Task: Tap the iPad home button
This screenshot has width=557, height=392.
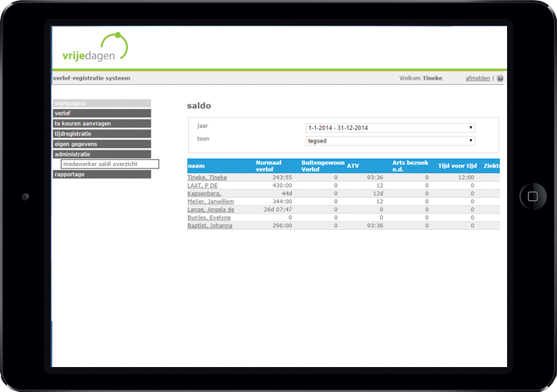Action: point(533,196)
